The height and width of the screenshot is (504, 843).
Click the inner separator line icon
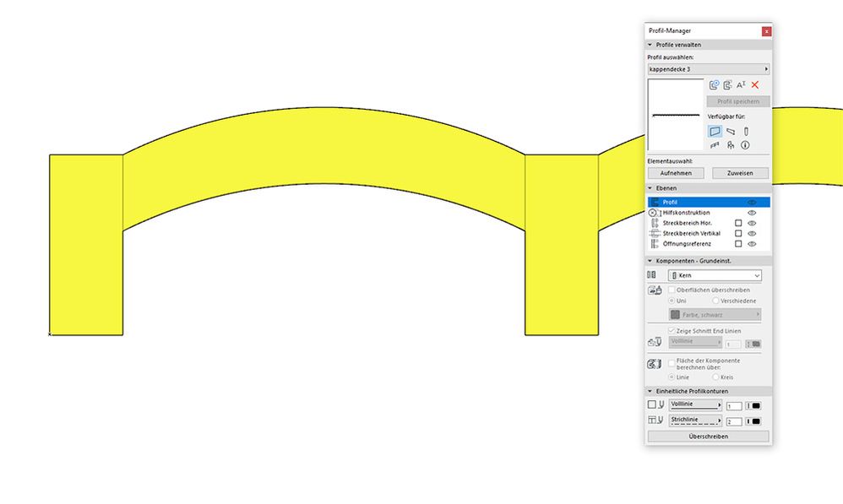(x=655, y=420)
